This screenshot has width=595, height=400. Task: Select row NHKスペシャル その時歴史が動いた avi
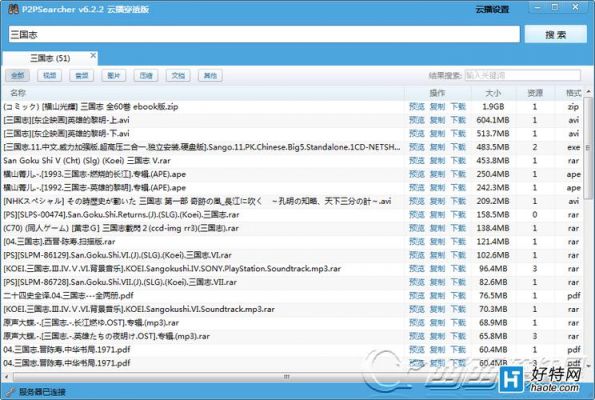292,201
